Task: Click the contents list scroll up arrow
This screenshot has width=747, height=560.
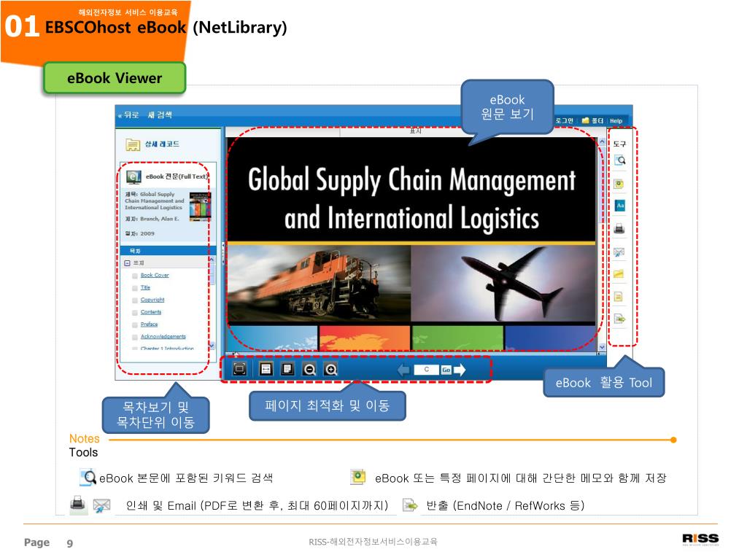Action: coord(212,260)
